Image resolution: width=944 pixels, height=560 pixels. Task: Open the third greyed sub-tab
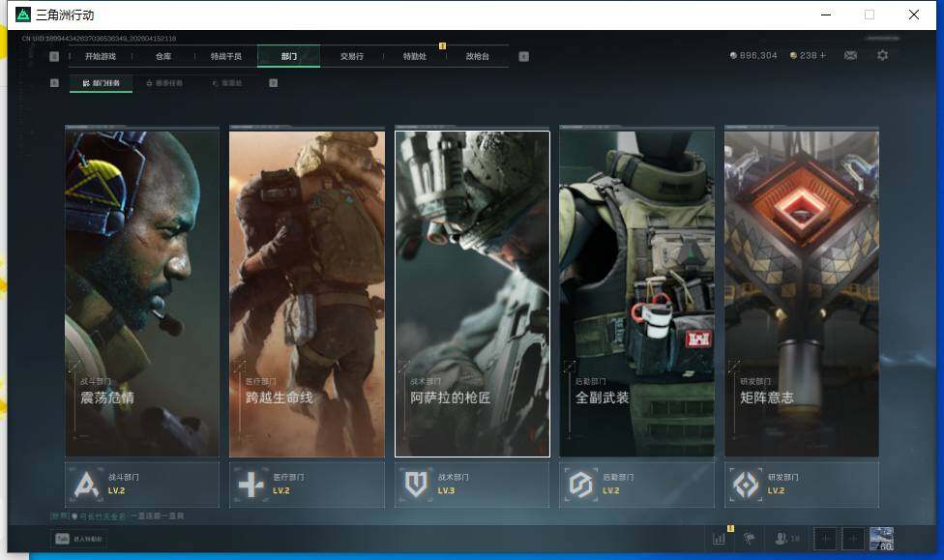pos(227,83)
